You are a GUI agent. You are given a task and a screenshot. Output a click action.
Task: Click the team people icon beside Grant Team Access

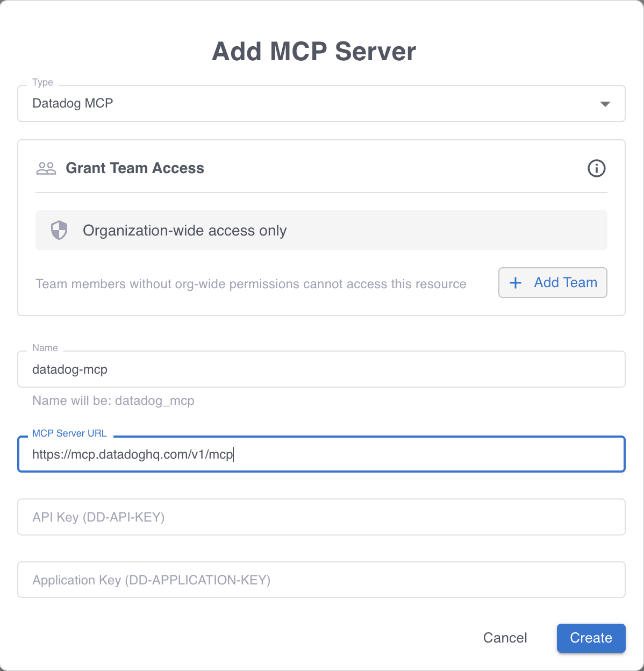click(x=46, y=168)
